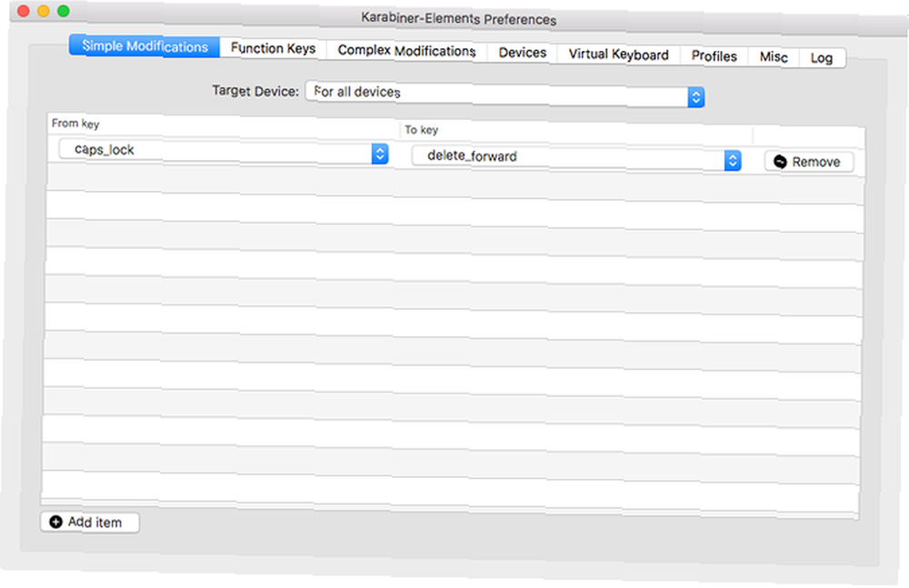
Task: Click the Add item button
Action: (x=90, y=522)
